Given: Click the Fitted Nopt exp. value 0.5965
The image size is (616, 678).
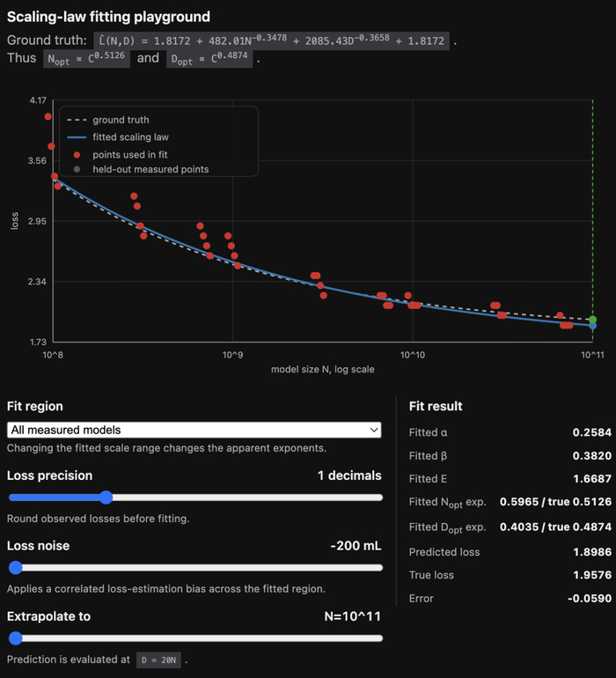Looking at the screenshot, I should click(x=519, y=502).
